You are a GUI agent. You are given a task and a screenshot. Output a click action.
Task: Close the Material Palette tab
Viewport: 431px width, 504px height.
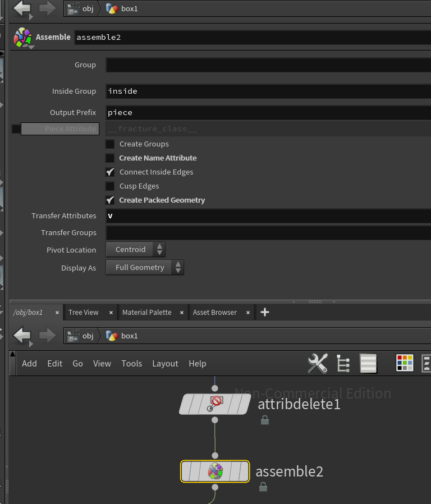coord(182,313)
